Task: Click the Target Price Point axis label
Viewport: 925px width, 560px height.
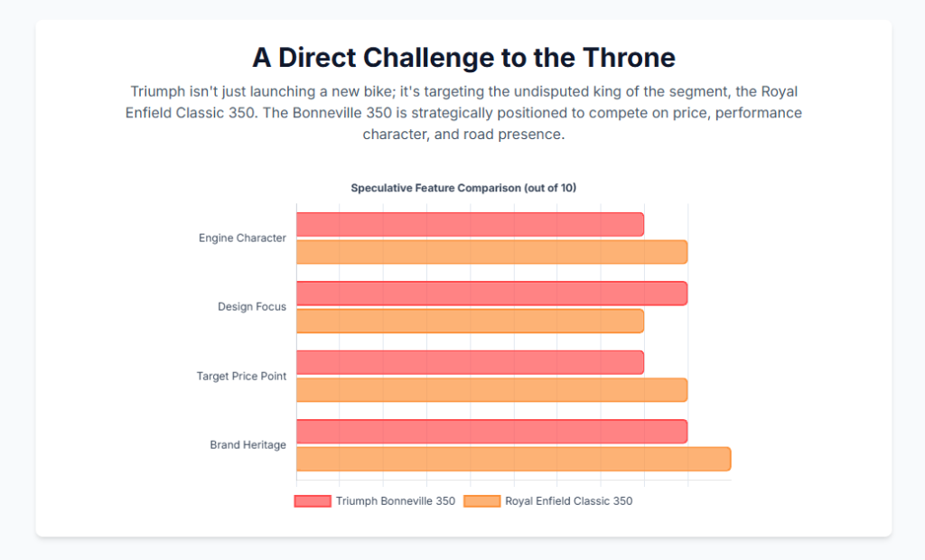Action: click(241, 376)
